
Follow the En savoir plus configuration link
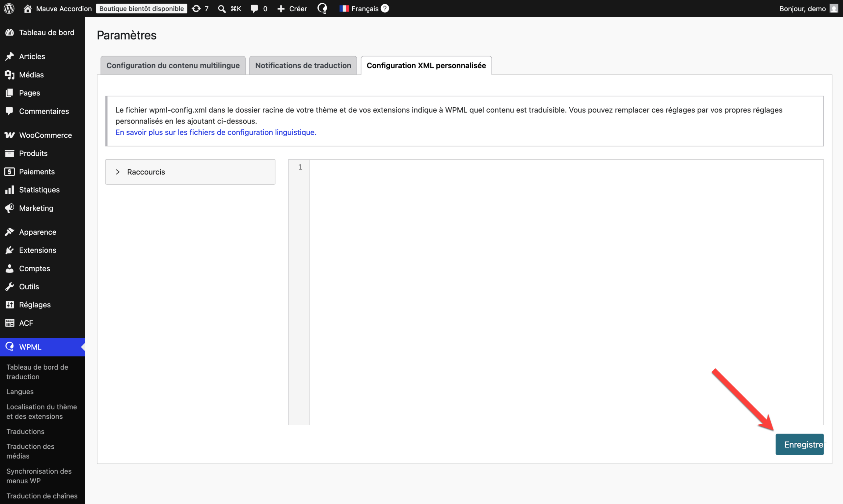coord(216,132)
